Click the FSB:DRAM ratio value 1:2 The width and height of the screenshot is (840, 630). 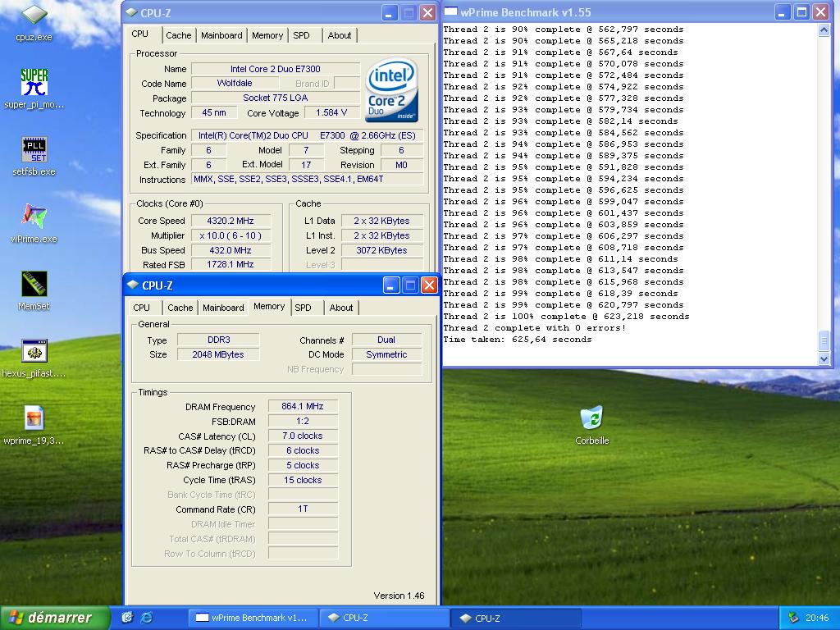click(x=303, y=421)
